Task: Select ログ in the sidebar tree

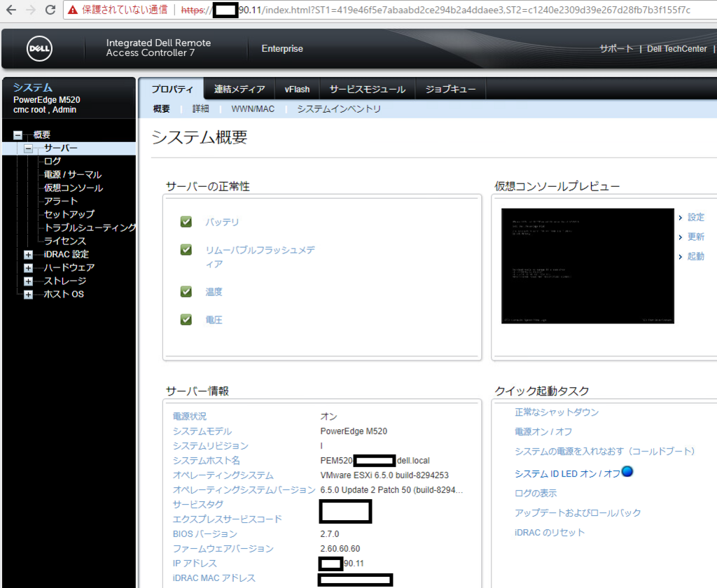Action: [x=53, y=161]
